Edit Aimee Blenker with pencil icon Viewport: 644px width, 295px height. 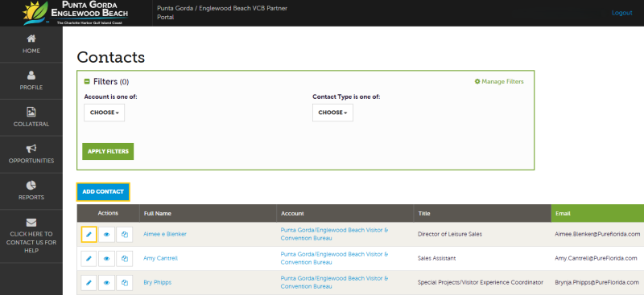89,235
